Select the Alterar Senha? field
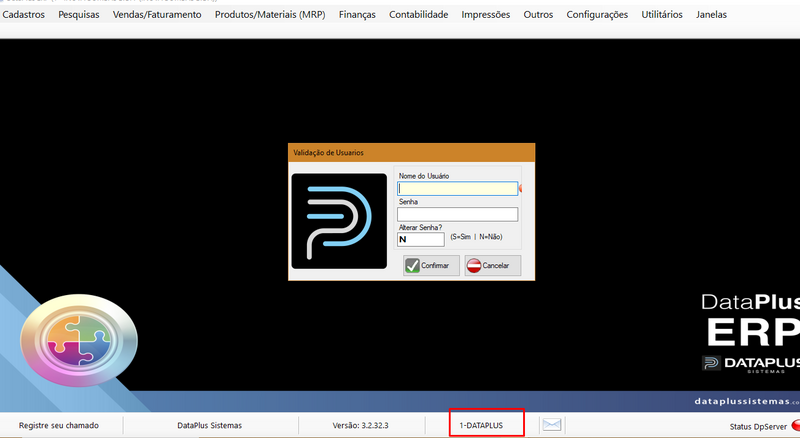The image size is (800, 438). click(x=421, y=239)
